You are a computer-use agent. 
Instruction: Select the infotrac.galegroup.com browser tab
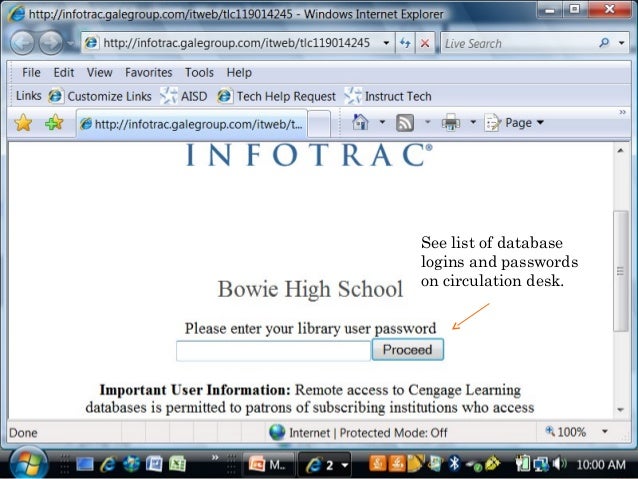tap(191, 124)
